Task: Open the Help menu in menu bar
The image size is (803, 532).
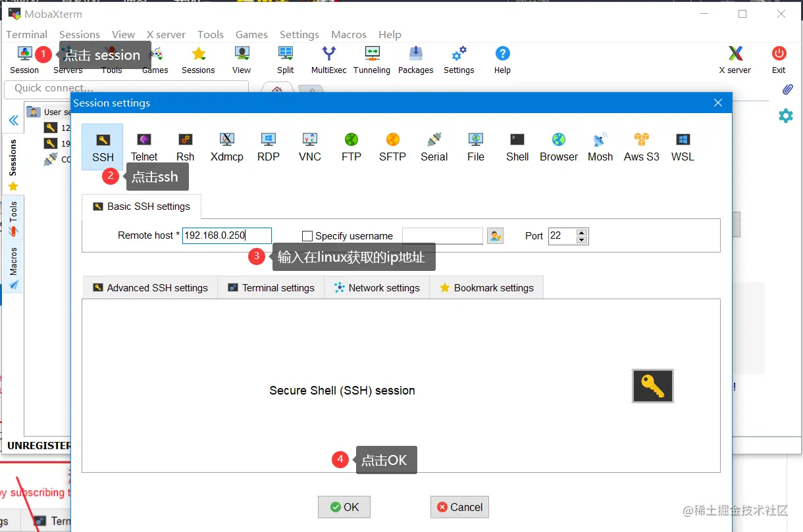Action: click(x=390, y=34)
